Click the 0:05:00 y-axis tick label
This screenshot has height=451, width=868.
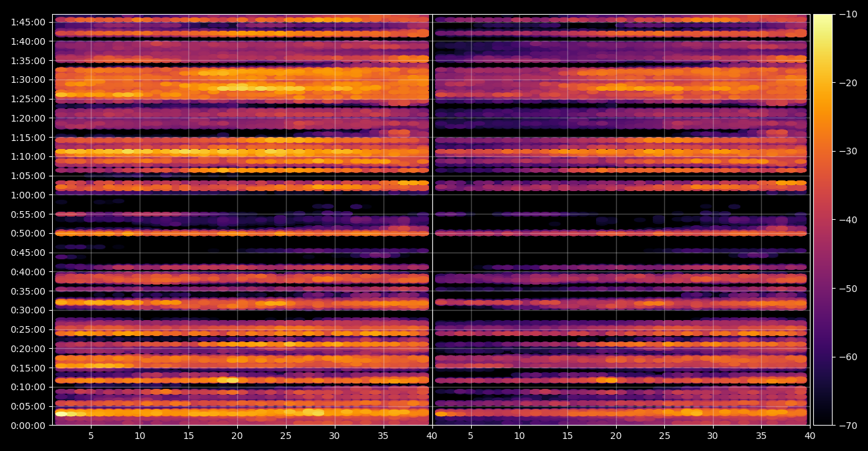pos(28,406)
